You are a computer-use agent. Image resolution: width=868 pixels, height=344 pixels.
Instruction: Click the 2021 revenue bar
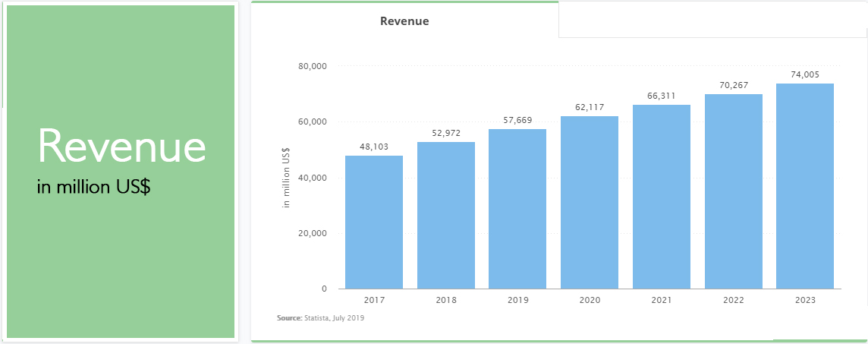point(662,197)
